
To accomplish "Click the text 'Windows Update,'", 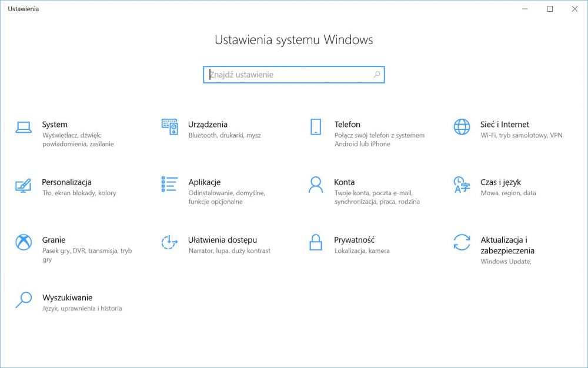I will click(x=506, y=262).
